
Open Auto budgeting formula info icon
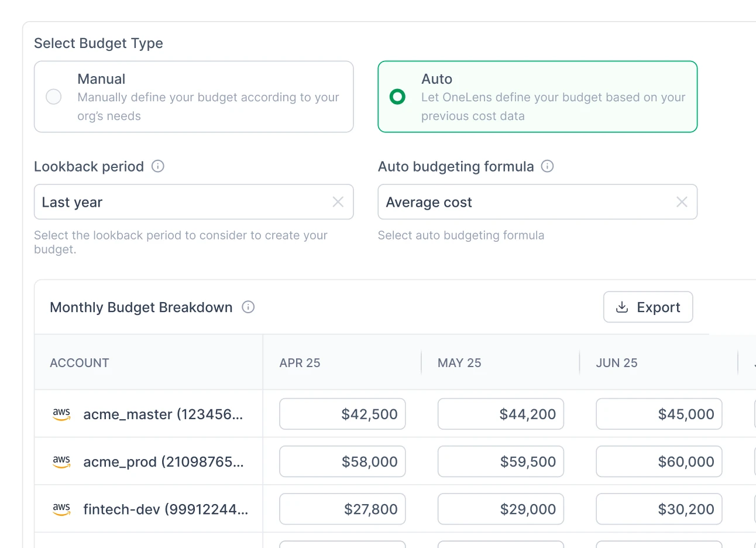click(x=547, y=166)
